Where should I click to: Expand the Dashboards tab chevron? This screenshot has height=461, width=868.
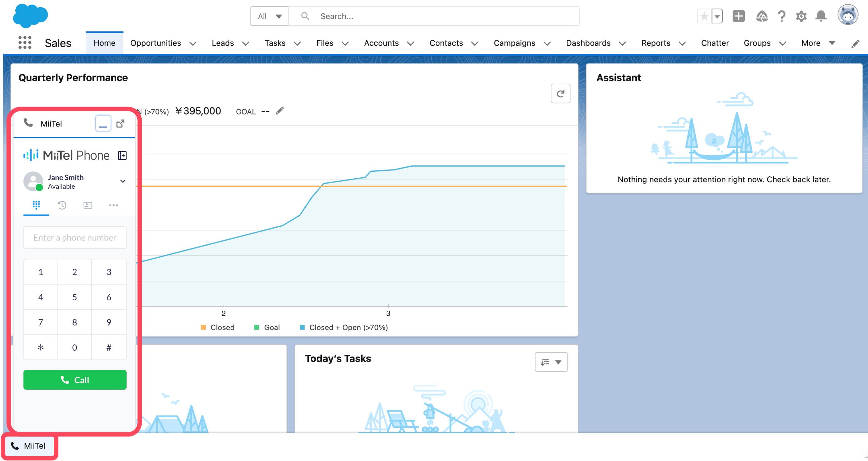pyautogui.click(x=622, y=43)
